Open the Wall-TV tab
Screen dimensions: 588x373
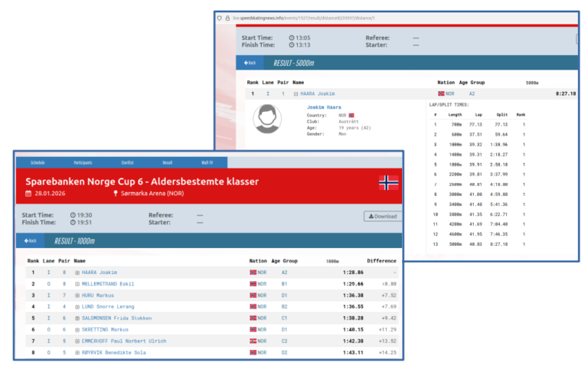pos(207,162)
